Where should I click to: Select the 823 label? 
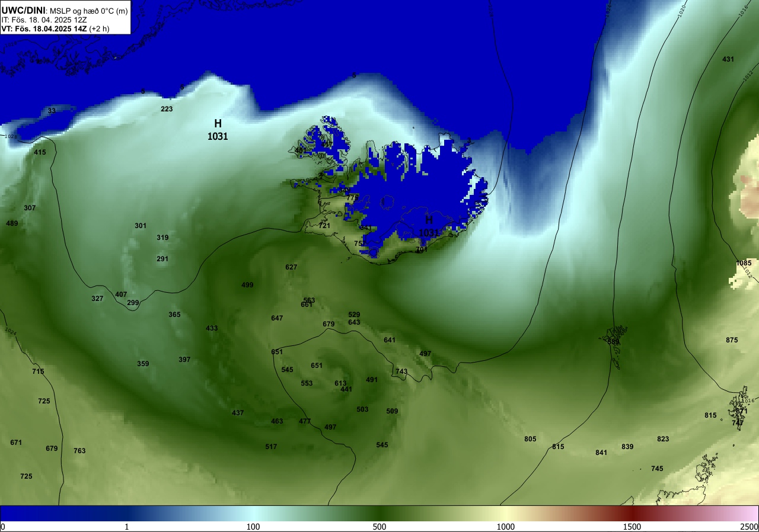(x=663, y=439)
